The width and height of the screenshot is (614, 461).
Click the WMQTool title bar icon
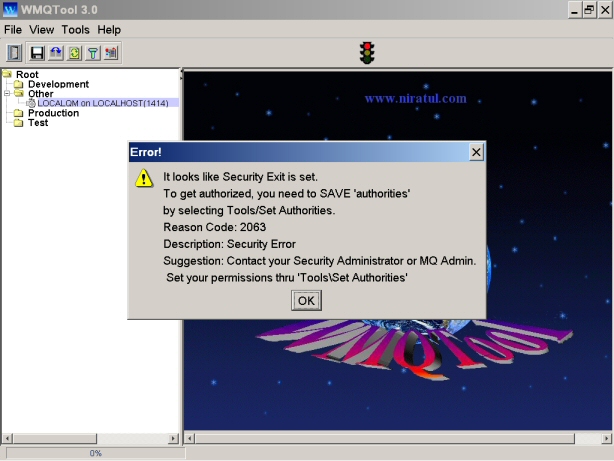coord(10,9)
